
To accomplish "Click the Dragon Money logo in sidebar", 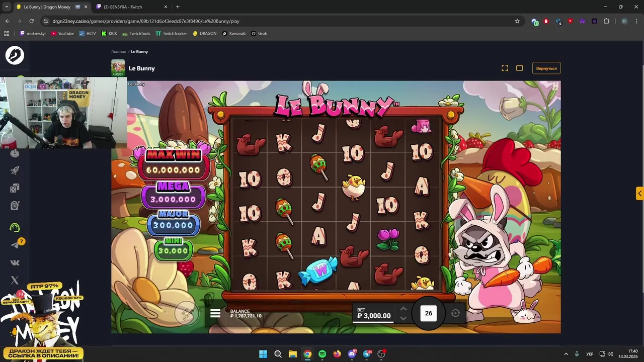I will coord(15,55).
